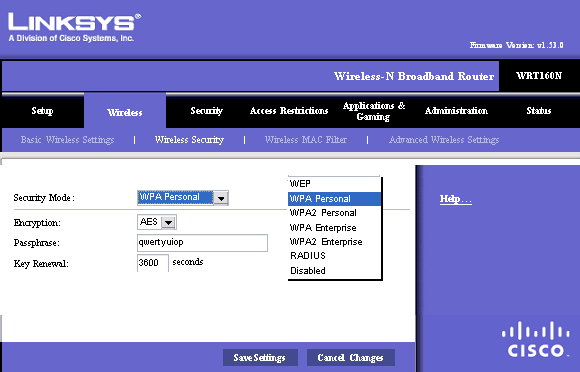Click the Save Settings button
This screenshot has width=580, height=372.
click(260, 358)
